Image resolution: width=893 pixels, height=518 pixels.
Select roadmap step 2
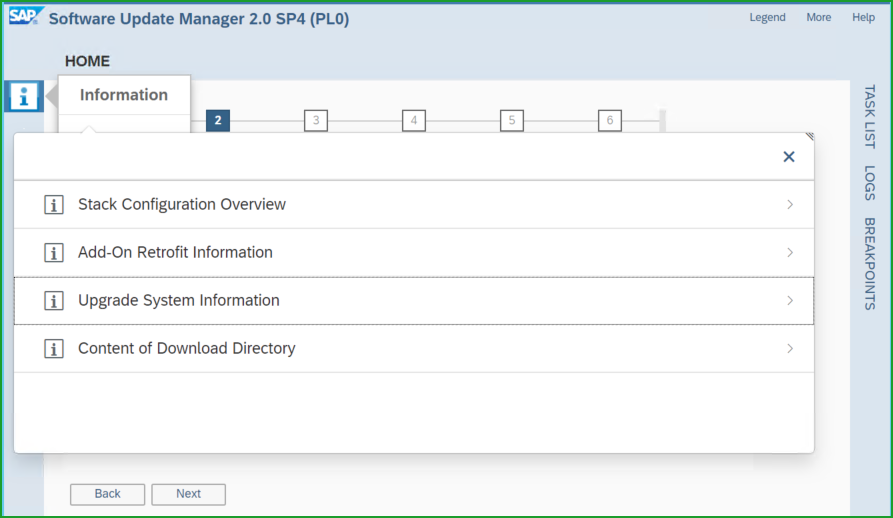218,121
